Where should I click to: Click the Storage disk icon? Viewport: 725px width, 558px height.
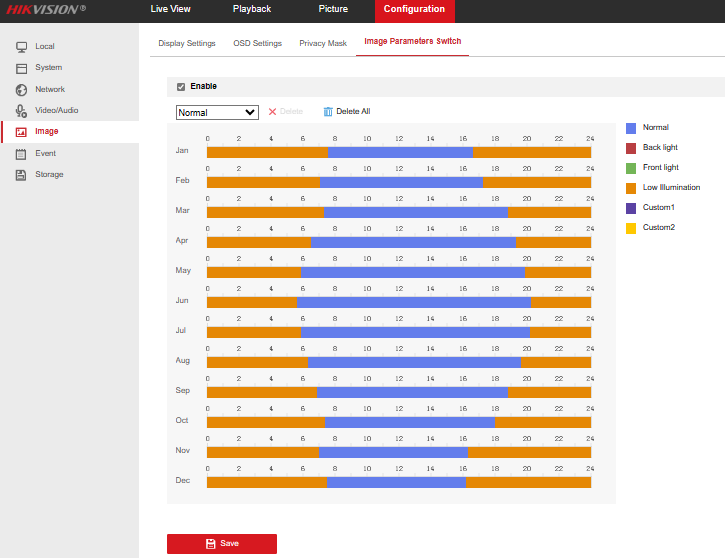(21, 175)
